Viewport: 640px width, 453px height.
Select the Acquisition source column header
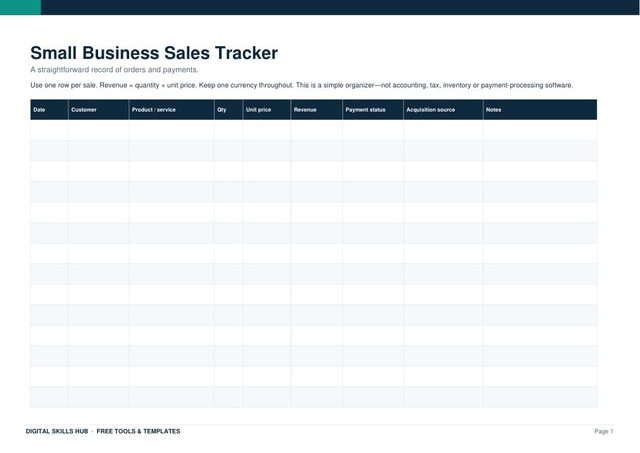[443, 109]
